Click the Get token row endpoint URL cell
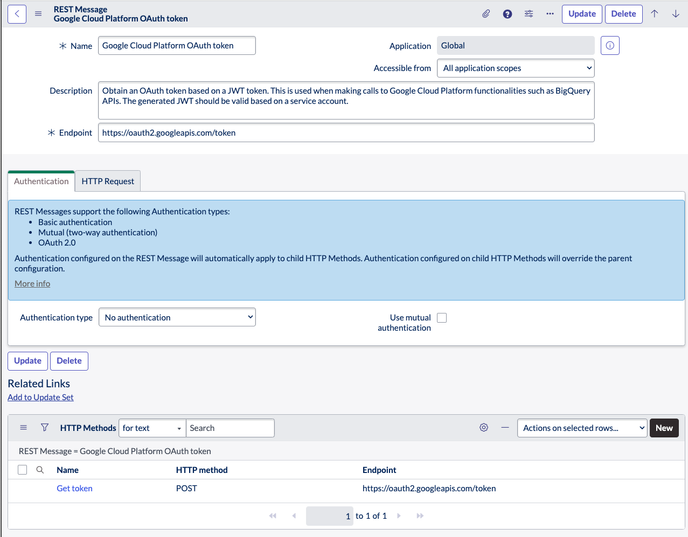 click(x=429, y=488)
